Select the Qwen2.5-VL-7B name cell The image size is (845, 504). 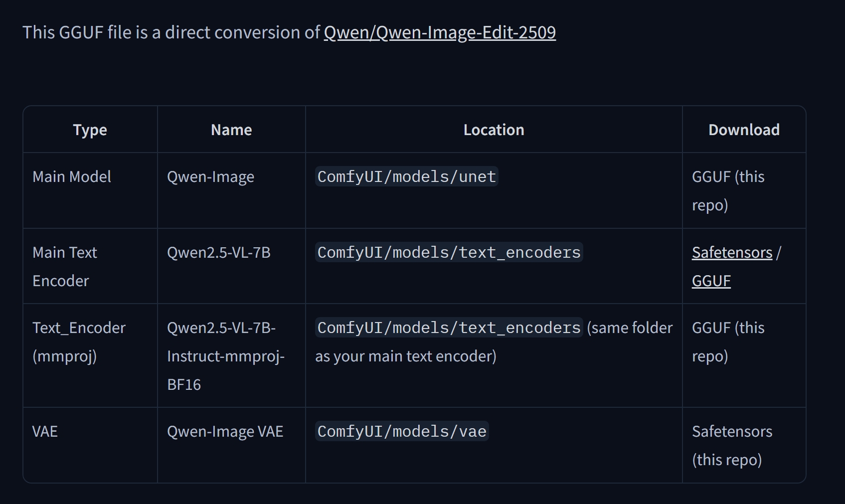(218, 253)
